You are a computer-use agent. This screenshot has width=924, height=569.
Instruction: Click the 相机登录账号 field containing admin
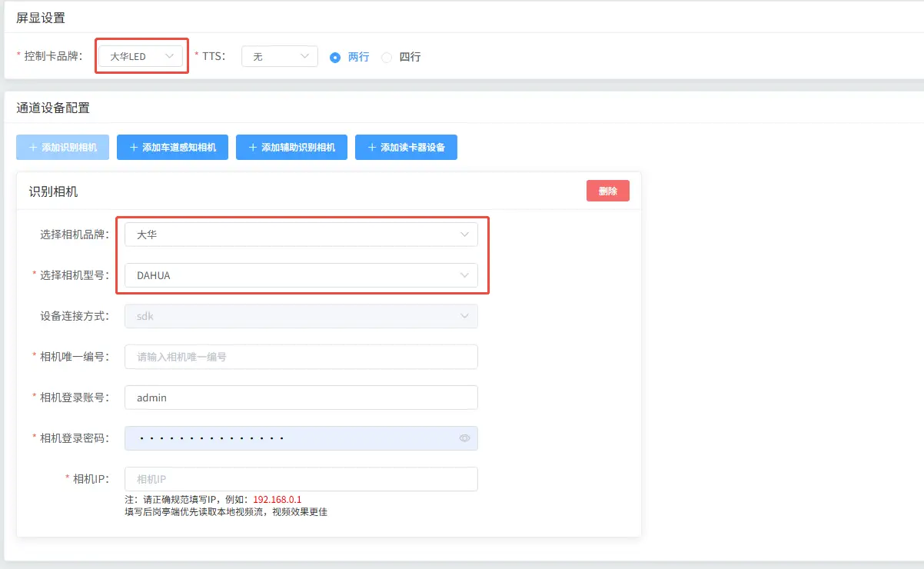coord(301,398)
